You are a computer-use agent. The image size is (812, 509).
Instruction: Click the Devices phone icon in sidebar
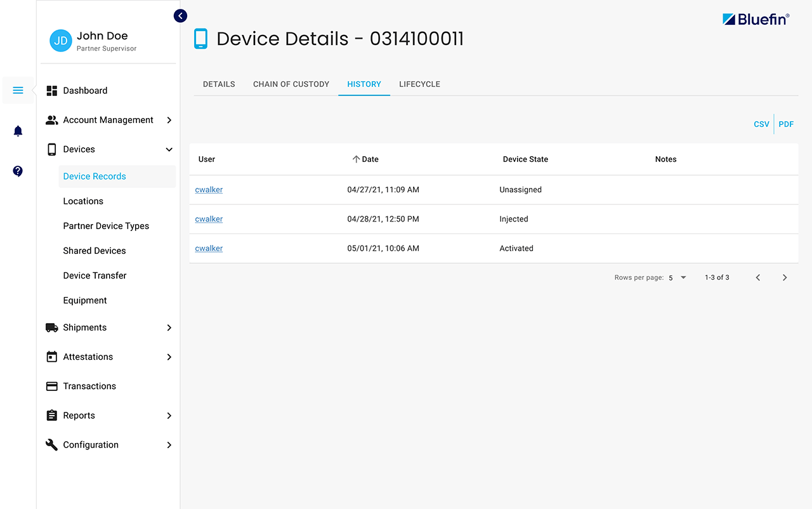click(52, 150)
